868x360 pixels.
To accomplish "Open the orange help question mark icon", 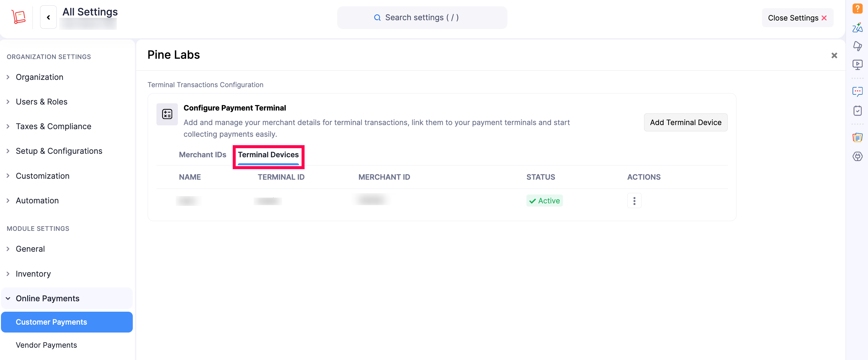I will [x=857, y=9].
